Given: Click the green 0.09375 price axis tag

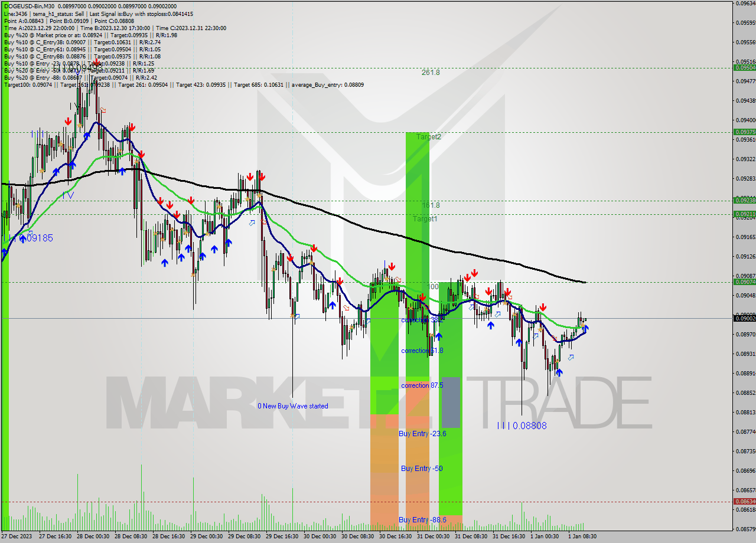Looking at the screenshot, I should 744,132.
